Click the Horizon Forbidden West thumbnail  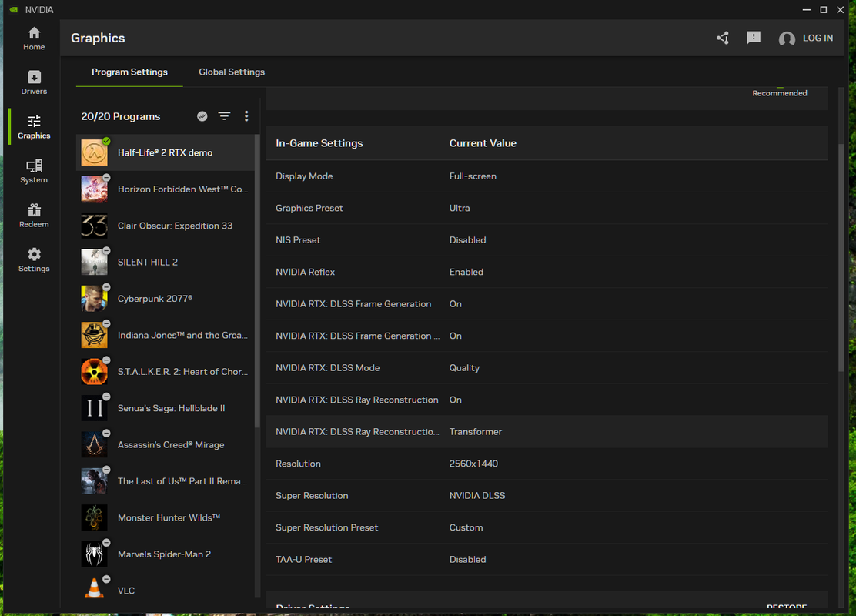[95, 189]
